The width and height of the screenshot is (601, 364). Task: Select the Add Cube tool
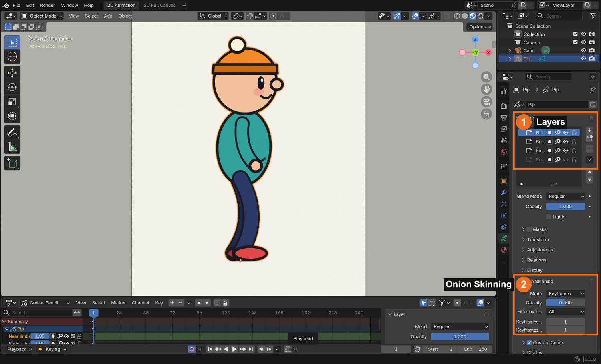tap(12, 163)
